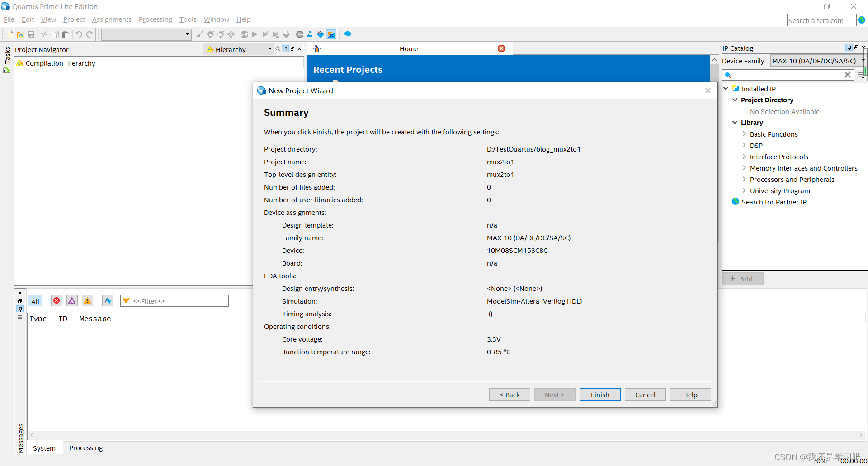The height and width of the screenshot is (466, 868).
Task: Expand the Basic Functions category
Action: [x=744, y=134]
